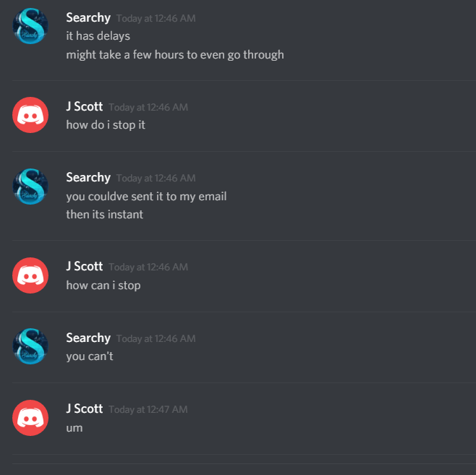Image resolution: width=476 pixels, height=475 pixels.
Task: Open Searchy's avatar next to 'you can't'
Action: pos(30,346)
